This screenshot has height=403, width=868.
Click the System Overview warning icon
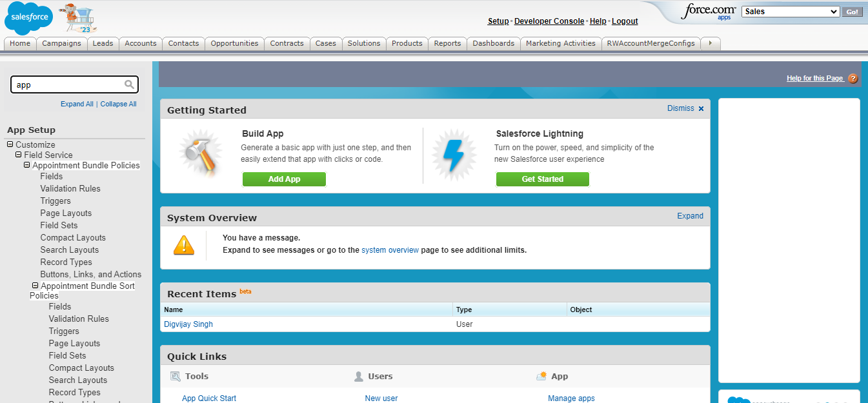click(x=184, y=245)
